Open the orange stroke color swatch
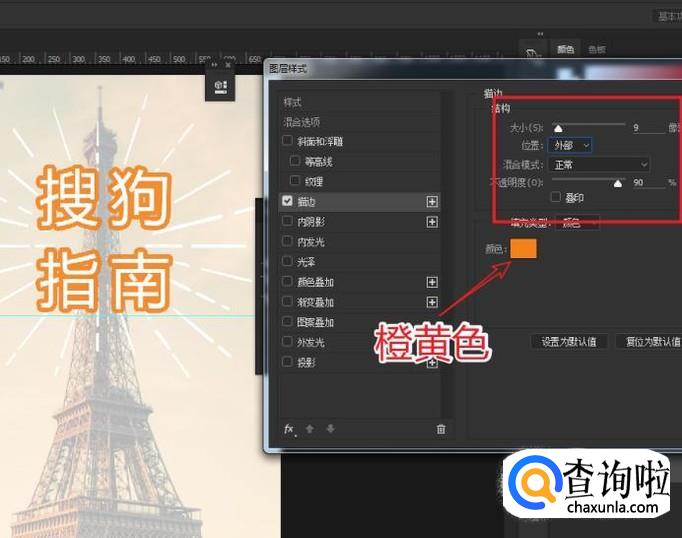The width and height of the screenshot is (682, 538). point(523,248)
